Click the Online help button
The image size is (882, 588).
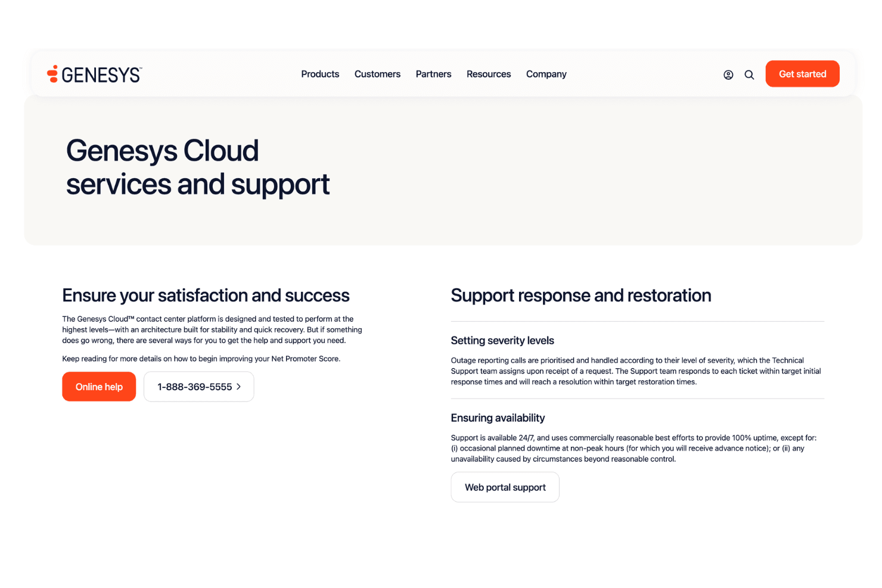[99, 387]
